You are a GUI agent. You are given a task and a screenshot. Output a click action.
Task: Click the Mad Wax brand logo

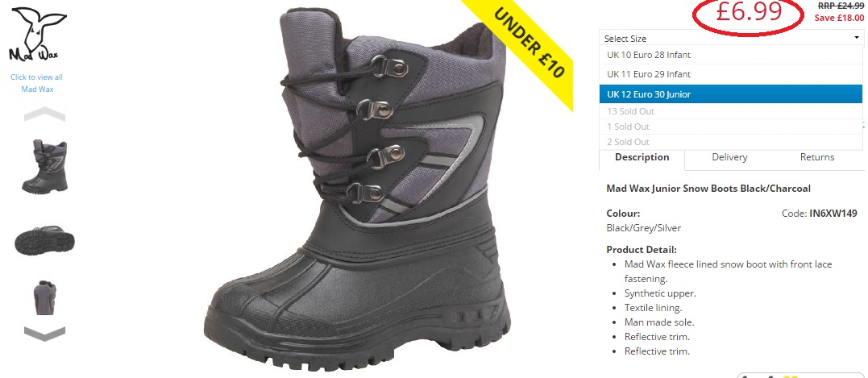(x=38, y=34)
